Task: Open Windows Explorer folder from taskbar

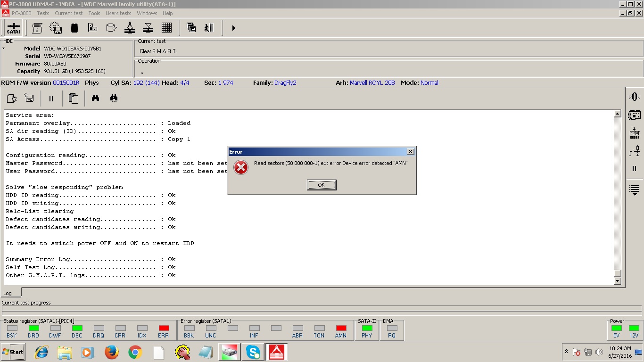Action: [65, 352]
